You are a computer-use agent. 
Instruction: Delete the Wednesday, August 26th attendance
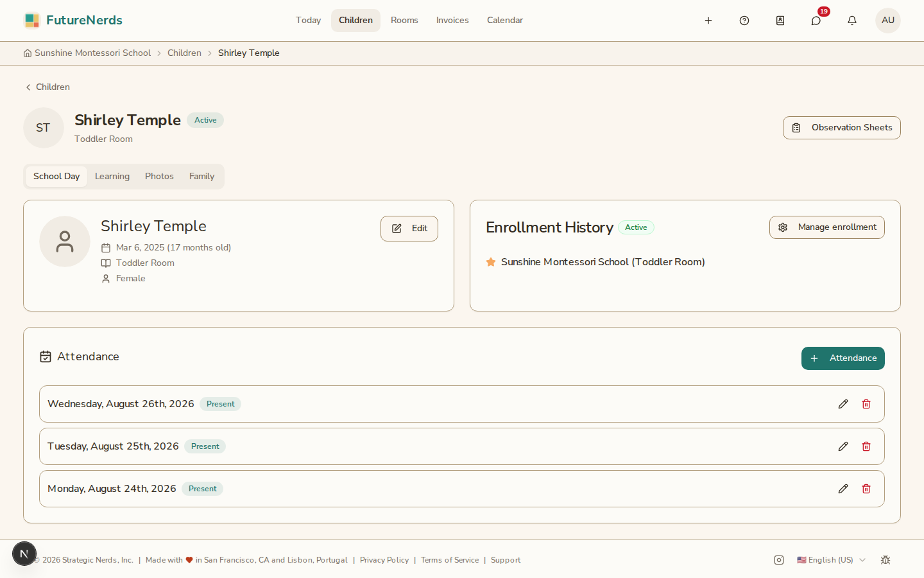866,404
